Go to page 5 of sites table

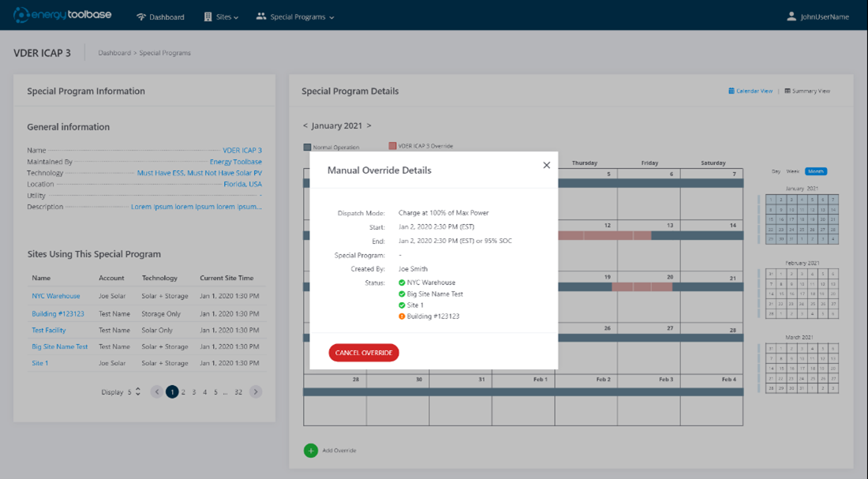click(216, 392)
